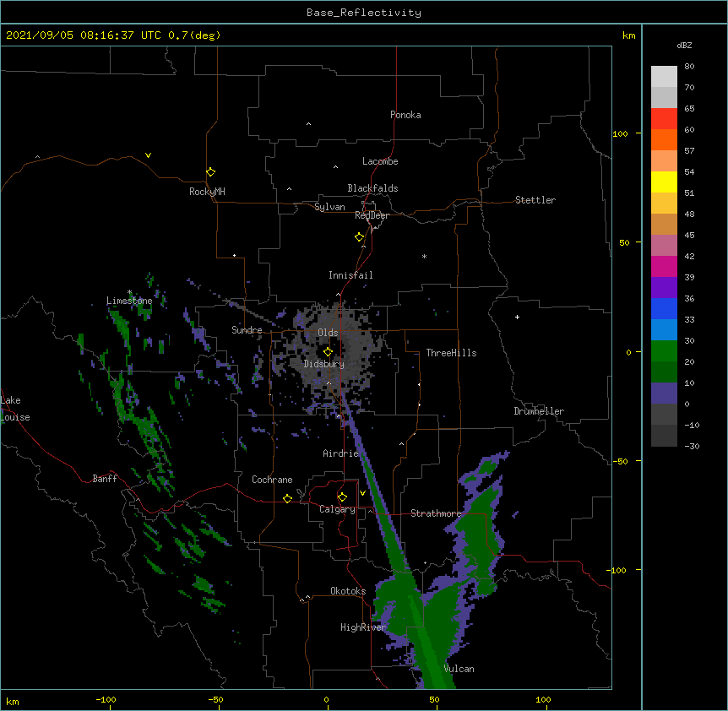The height and width of the screenshot is (711, 728).
Task: Click the ThreeHills label
Action: pyautogui.click(x=451, y=353)
